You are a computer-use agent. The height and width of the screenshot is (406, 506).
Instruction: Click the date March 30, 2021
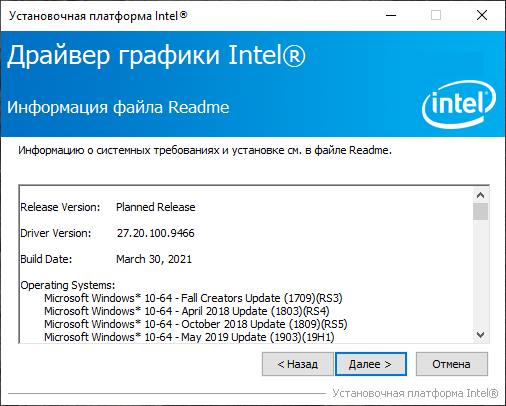[154, 259]
